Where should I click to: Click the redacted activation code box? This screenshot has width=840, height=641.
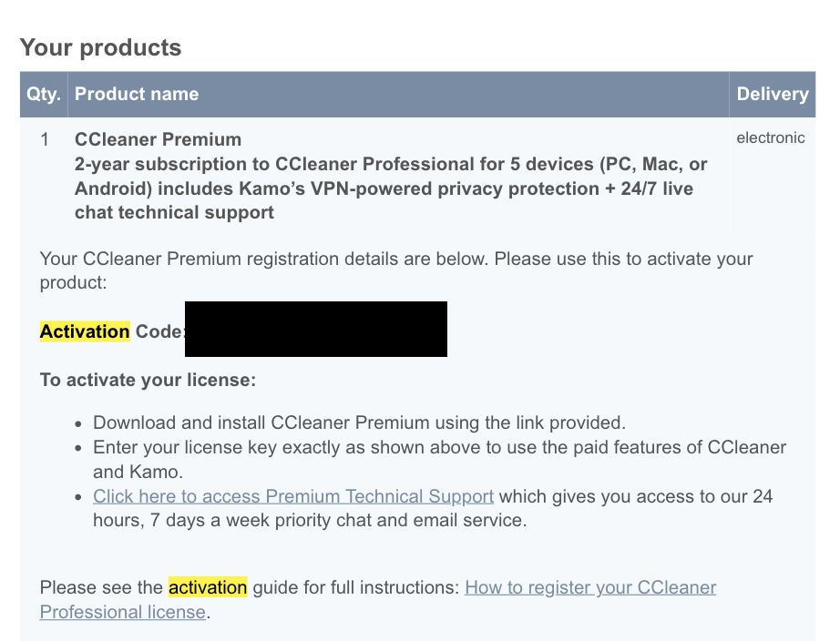(x=316, y=329)
